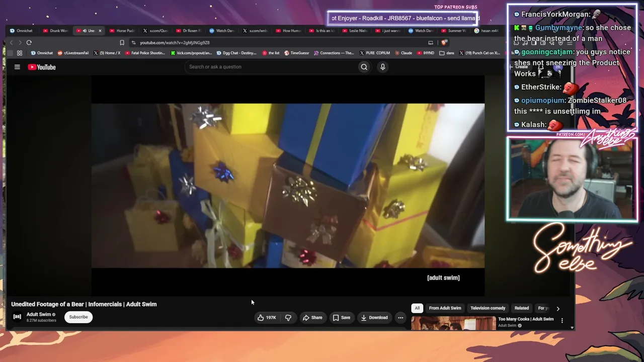Open the r/LivestreamFail bookmark

74,53
